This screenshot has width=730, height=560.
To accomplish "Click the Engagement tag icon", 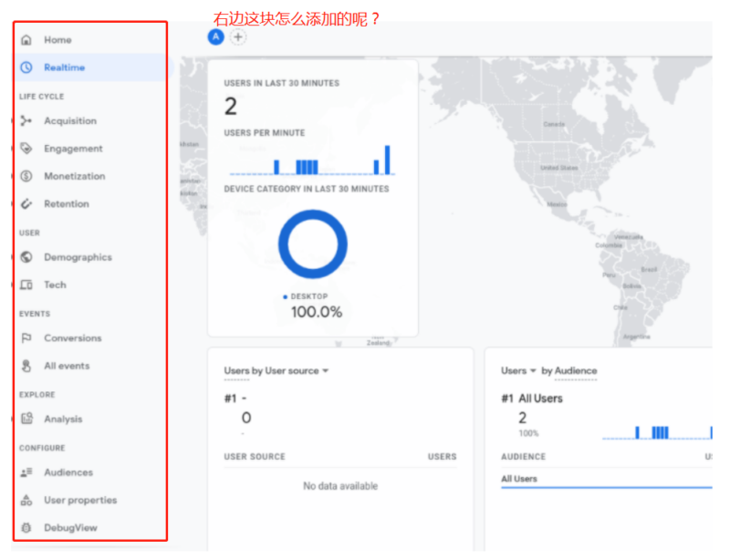I will [26, 149].
